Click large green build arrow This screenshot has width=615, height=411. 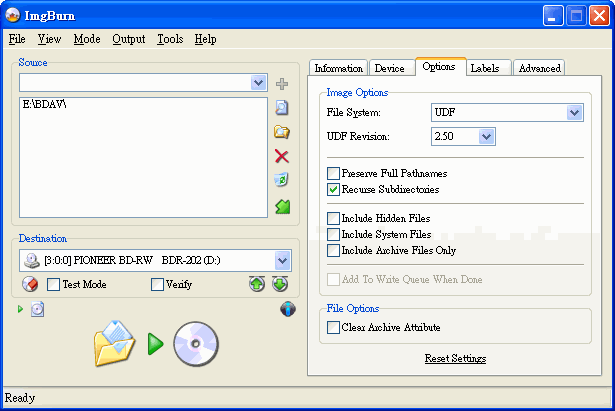pyautogui.click(x=155, y=344)
